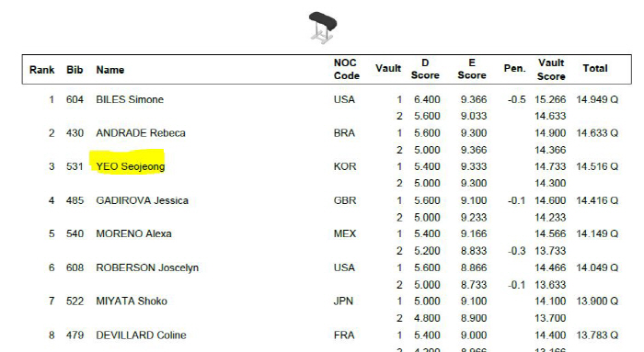This screenshot has height=352, width=644.
Task: Click the vault apparatus icon at top
Action: coord(323,27)
